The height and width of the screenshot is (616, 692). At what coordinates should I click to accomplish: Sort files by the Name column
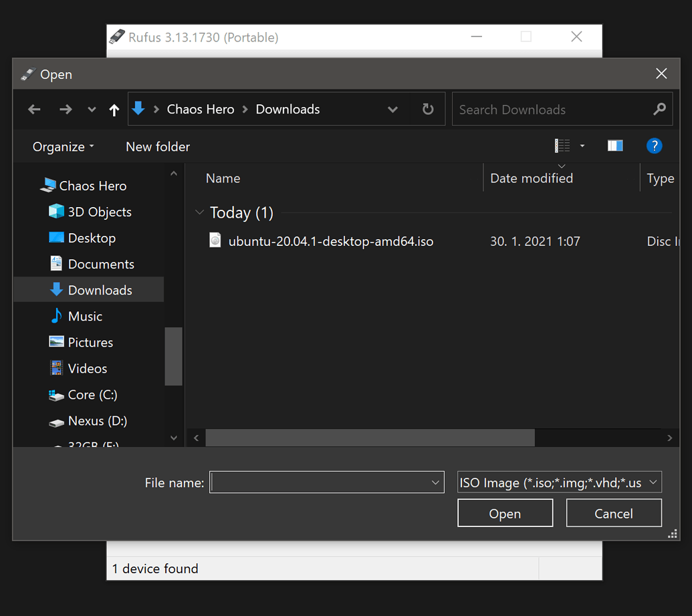point(223,178)
